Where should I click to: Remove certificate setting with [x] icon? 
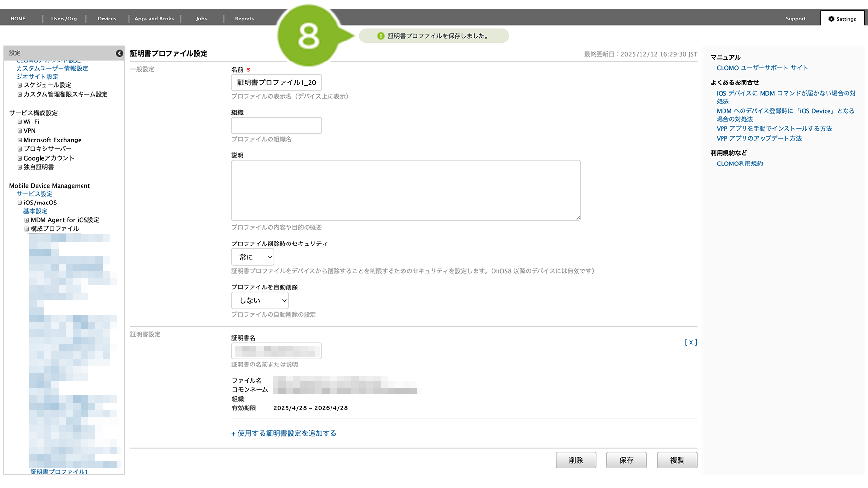click(690, 342)
